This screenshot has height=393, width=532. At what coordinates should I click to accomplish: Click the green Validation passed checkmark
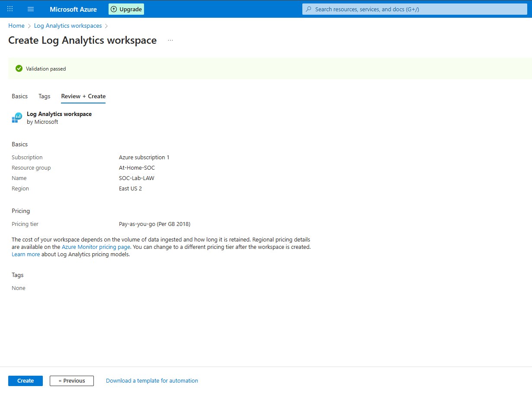click(19, 68)
